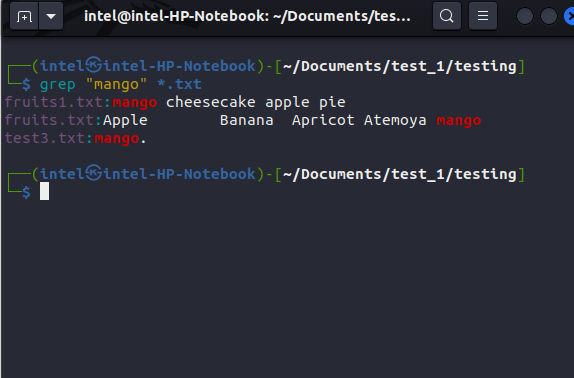Click the grep "mango" *.txt command line
Image resolution: width=574 pixels, height=378 pixels.
pos(120,84)
